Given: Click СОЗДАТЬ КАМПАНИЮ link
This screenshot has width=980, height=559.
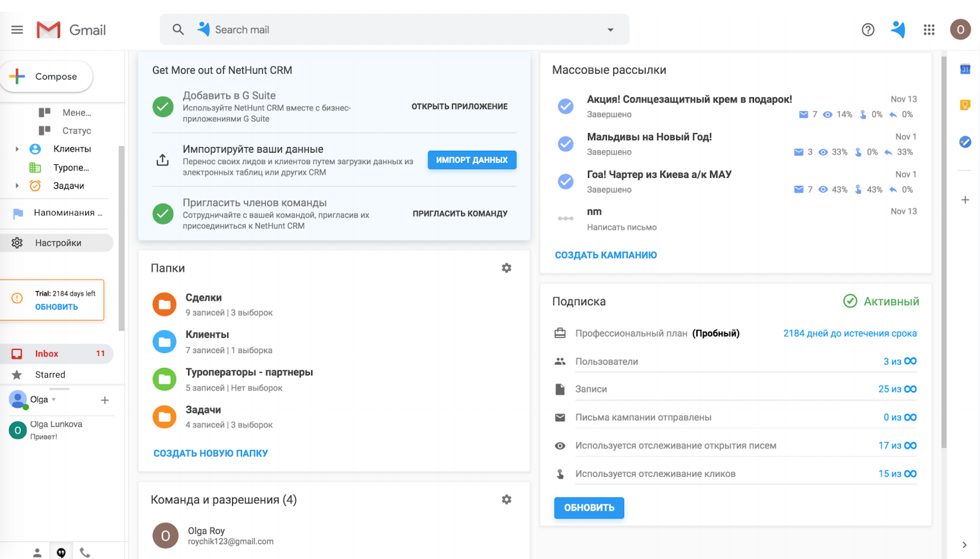Looking at the screenshot, I should (x=606, y=255).
